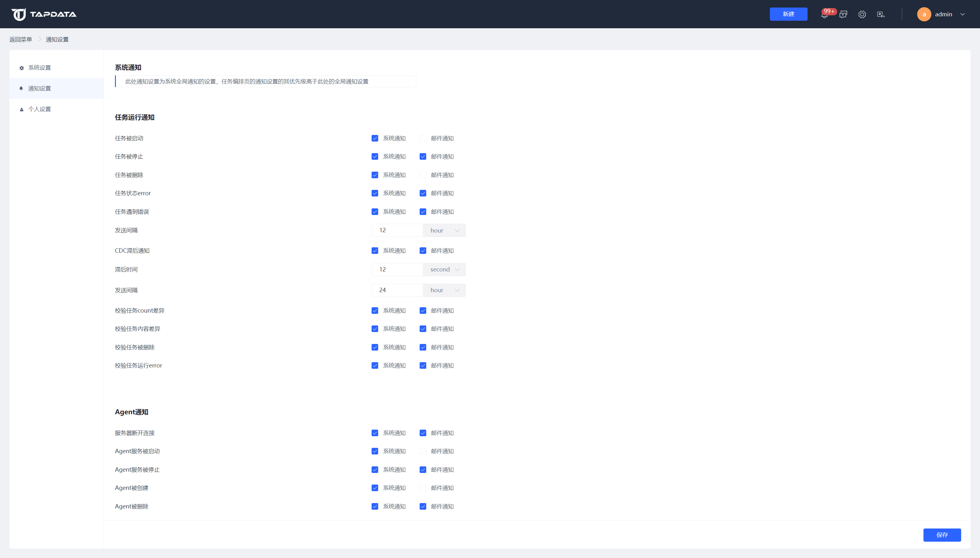Uncheck 系统通知 for 任务被删除
The image size is (980, 558).
[375, 175]
